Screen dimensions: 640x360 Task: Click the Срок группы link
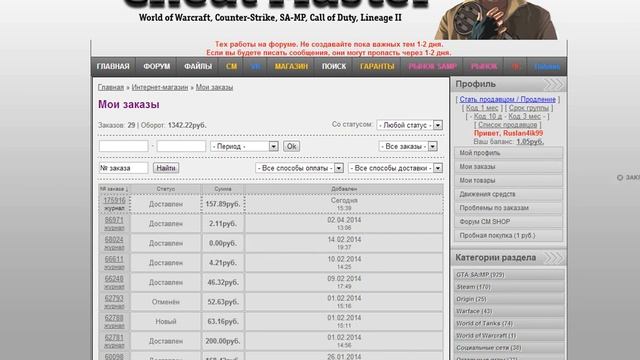pyautogui.click(x=529, y=108)
